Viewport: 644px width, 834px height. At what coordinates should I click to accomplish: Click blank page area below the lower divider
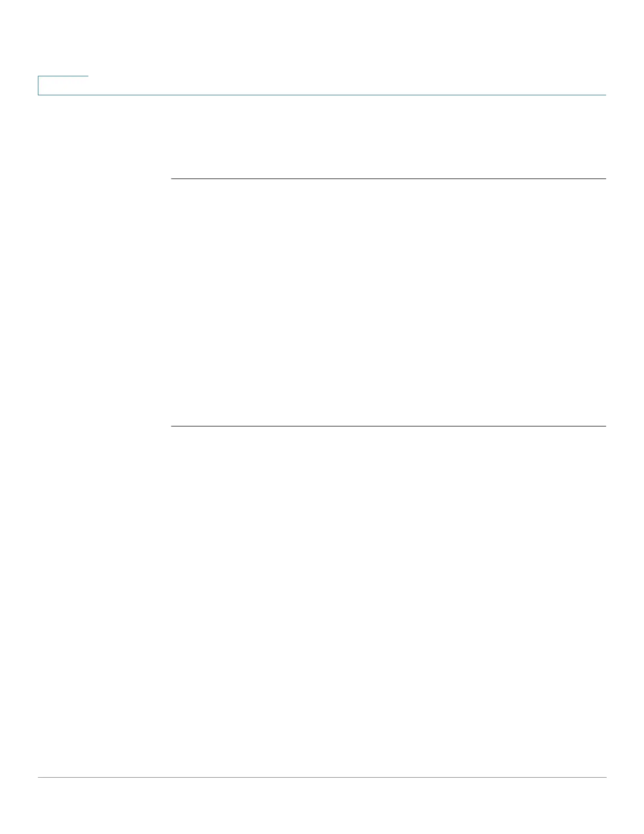388,600
